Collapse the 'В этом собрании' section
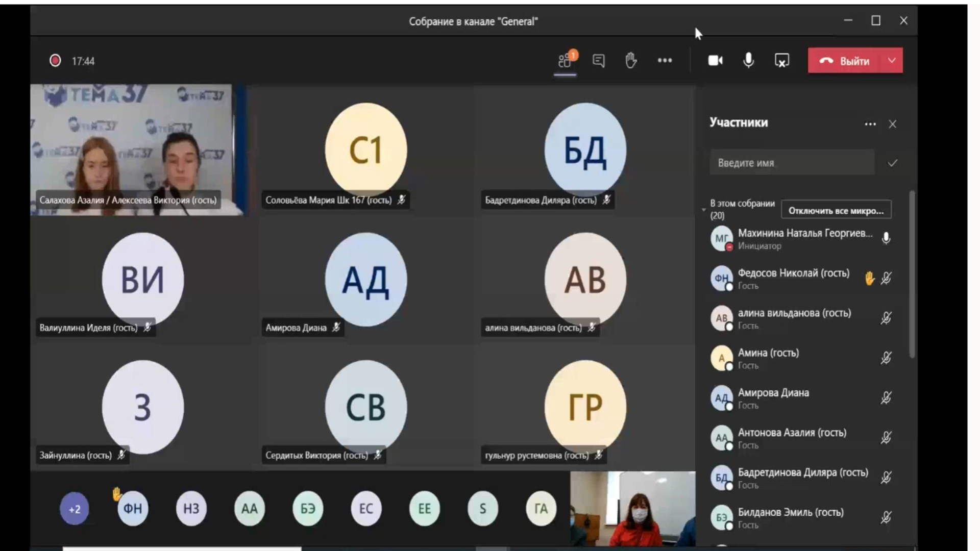This screenshot has height=551, width=980. click(704, 210)
